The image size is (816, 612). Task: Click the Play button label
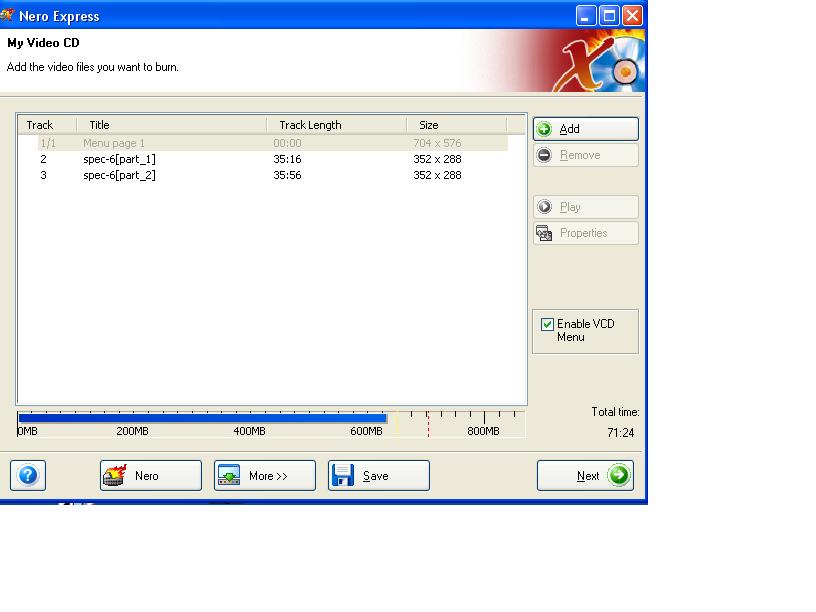coord(570,207)
